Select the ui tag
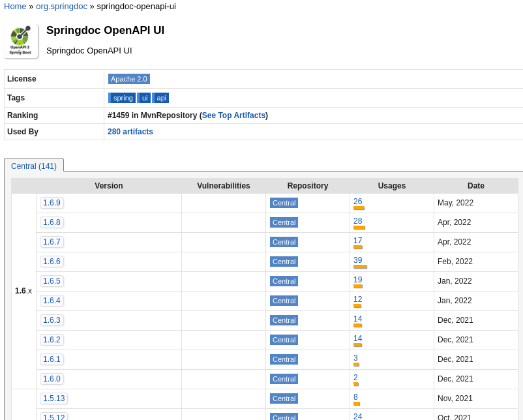Viewport: 523px width, 420px height. coord(144,98)
